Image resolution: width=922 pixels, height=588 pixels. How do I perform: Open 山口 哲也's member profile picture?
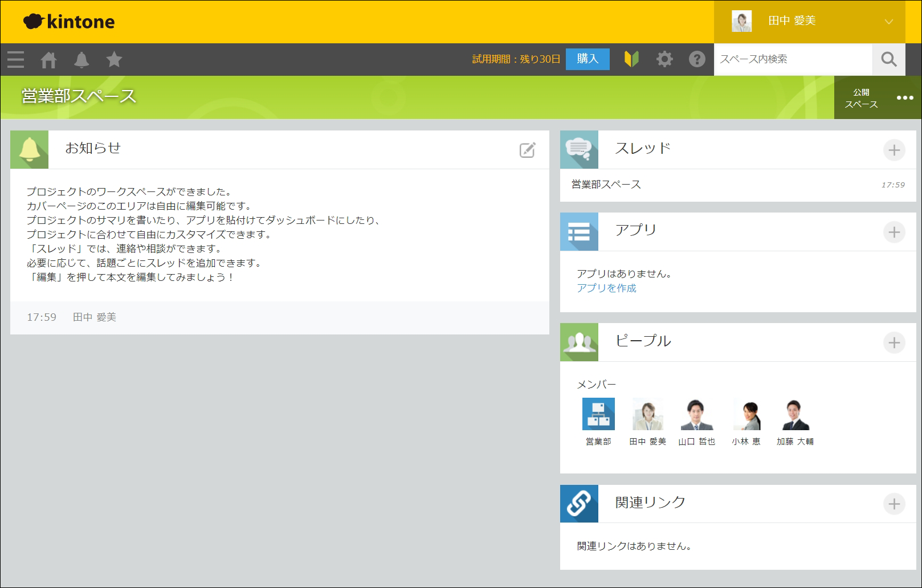pyautogui.click(x=696, y=414)
